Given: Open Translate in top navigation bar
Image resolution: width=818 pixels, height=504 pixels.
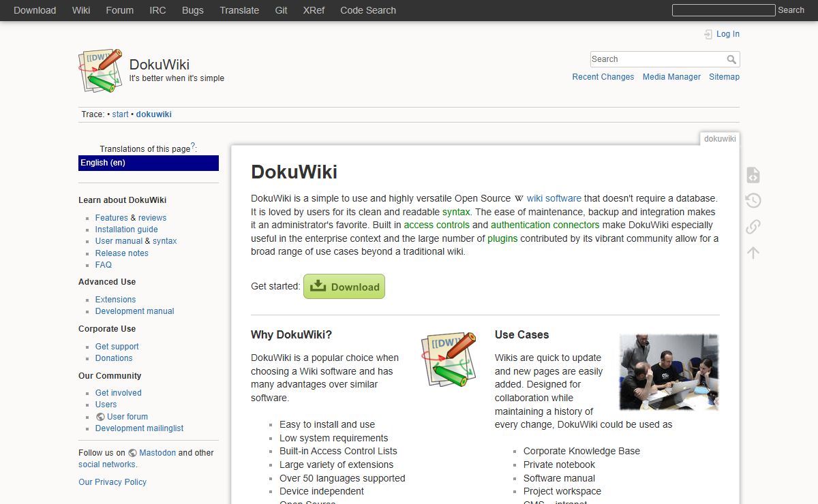Looking at the screenshot, I should (x=239, y=10).
